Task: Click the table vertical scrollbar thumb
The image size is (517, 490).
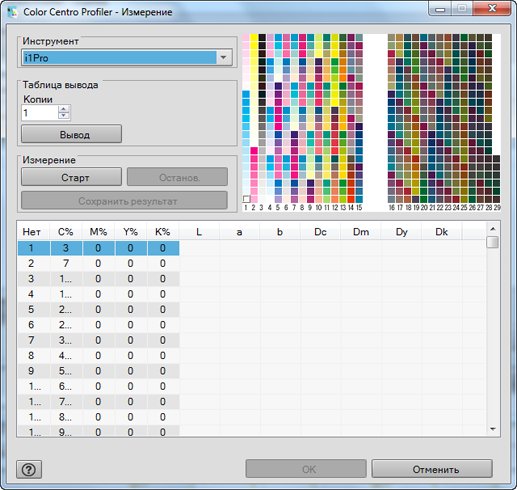Action: pyautogui.click(x=492, y=242)
